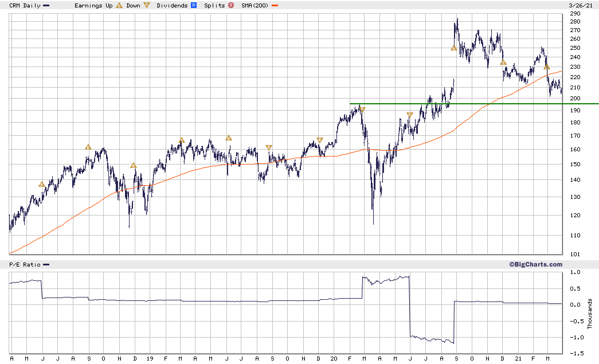This screenshot has height=364, width=599.
Task: Click the '-1.5' P/E axis label
Action: 575,353
